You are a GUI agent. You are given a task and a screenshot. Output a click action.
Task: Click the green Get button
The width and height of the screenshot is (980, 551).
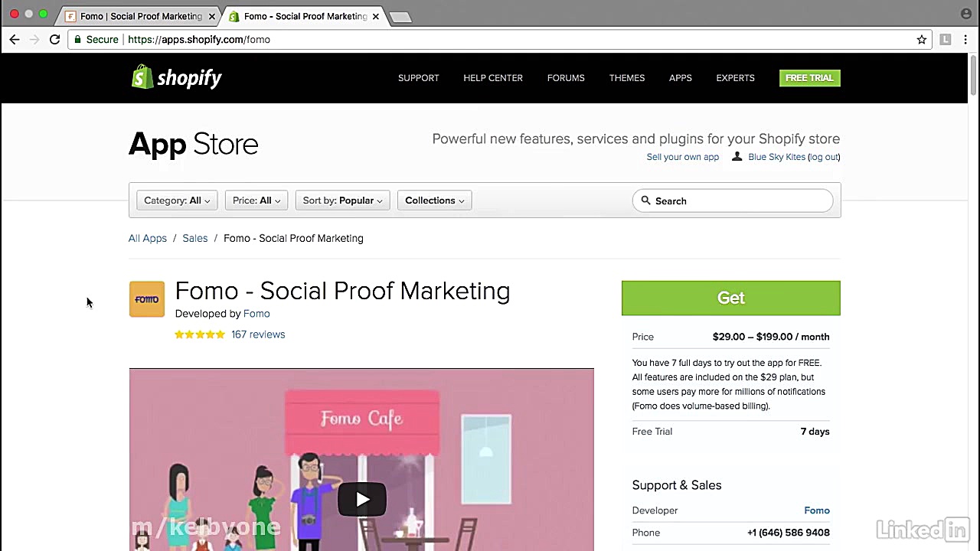[731, 298]
